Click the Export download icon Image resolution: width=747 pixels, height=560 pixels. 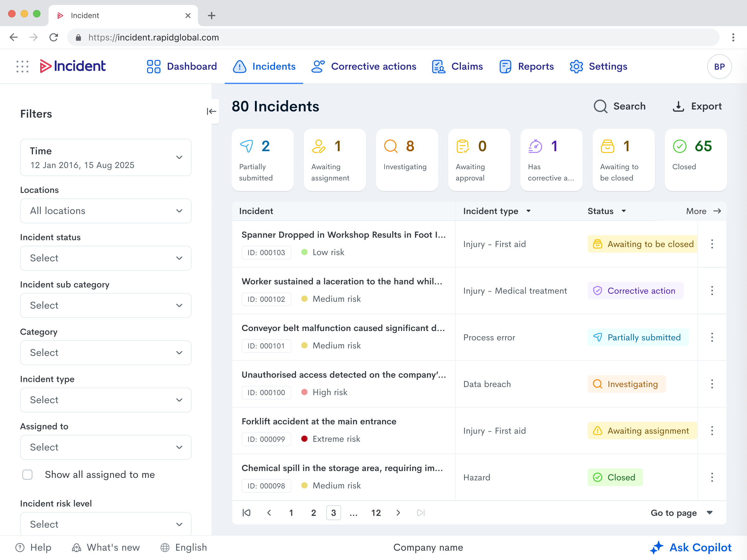pyautogui.click(x=678, y=106)
